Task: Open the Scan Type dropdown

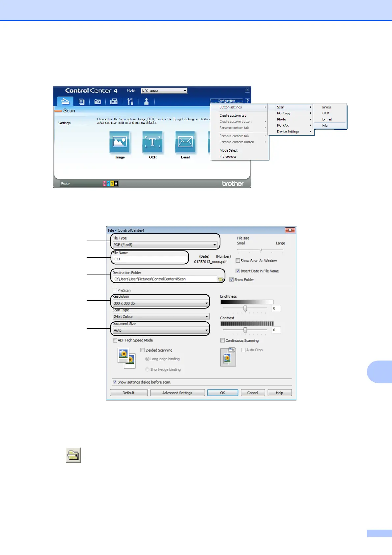Action: tap(161, 316)
